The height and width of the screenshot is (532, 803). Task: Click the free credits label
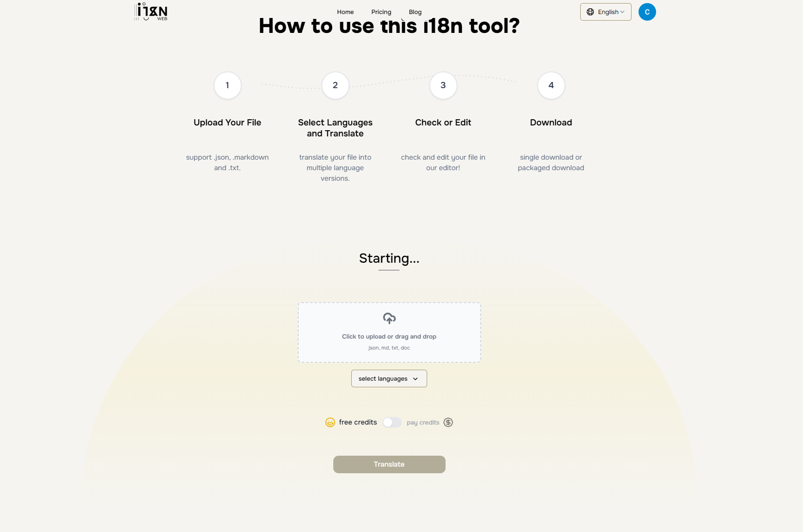click(357, 422)
